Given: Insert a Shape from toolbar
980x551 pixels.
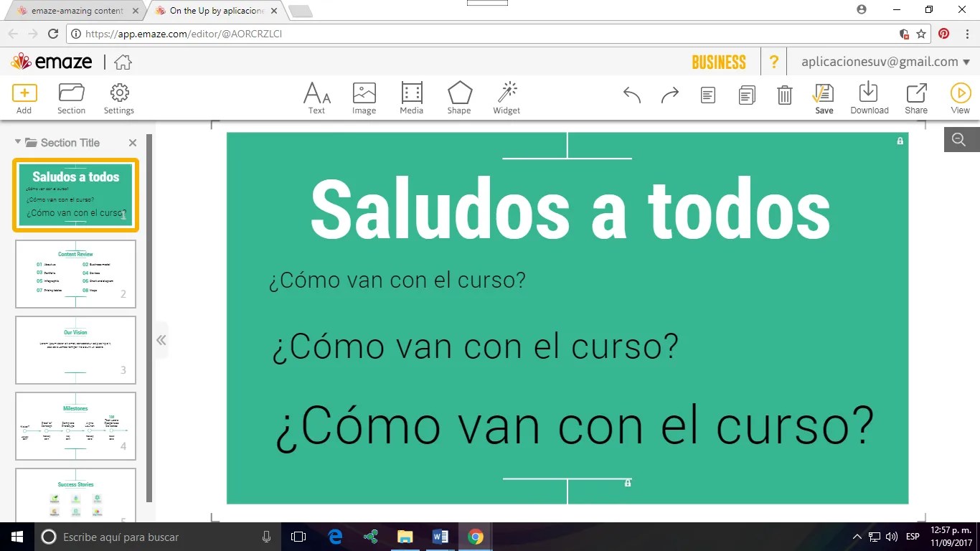Looking at the screenshot, I should pyautogui.click(x=459, y=98).
